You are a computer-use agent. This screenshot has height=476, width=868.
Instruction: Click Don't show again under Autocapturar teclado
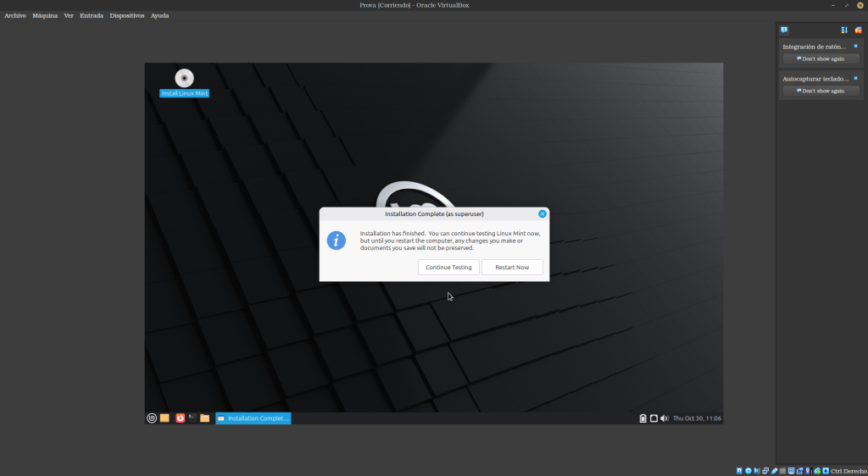[821, 91]
